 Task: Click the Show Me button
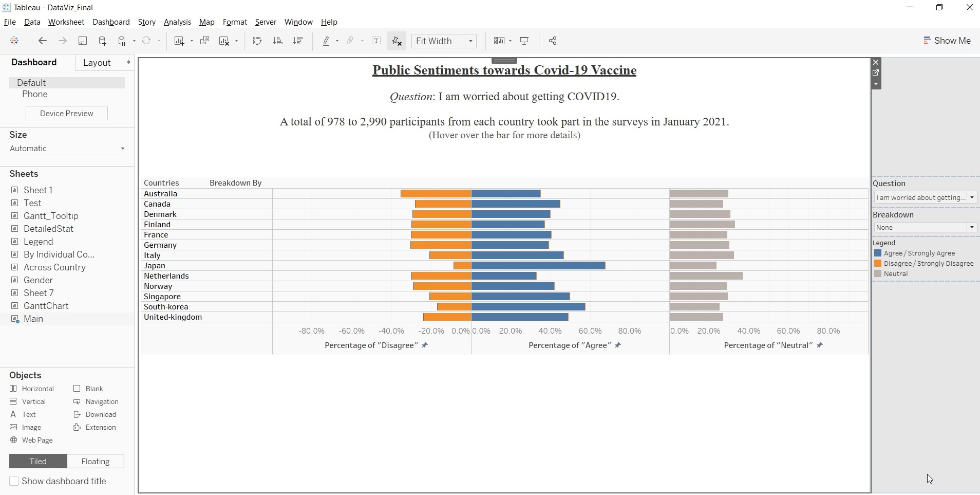click(x=947, y=41)
